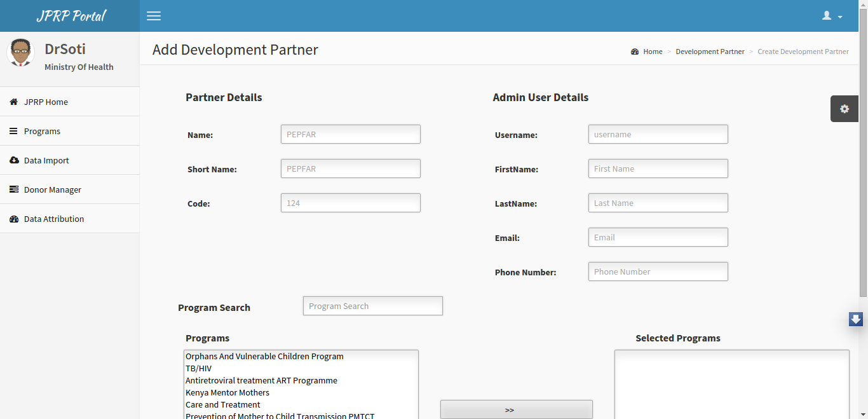Image resolution: width=868 pixels, height=419 pixels.
Task: Click the Programs list icon in sidebar
Action: point(13,131)
